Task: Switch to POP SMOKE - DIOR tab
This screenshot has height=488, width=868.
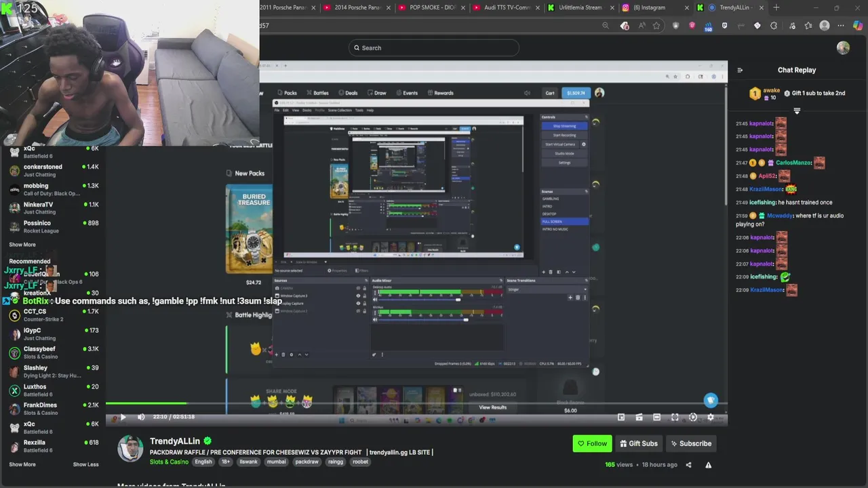Action: tap(431, 7)
